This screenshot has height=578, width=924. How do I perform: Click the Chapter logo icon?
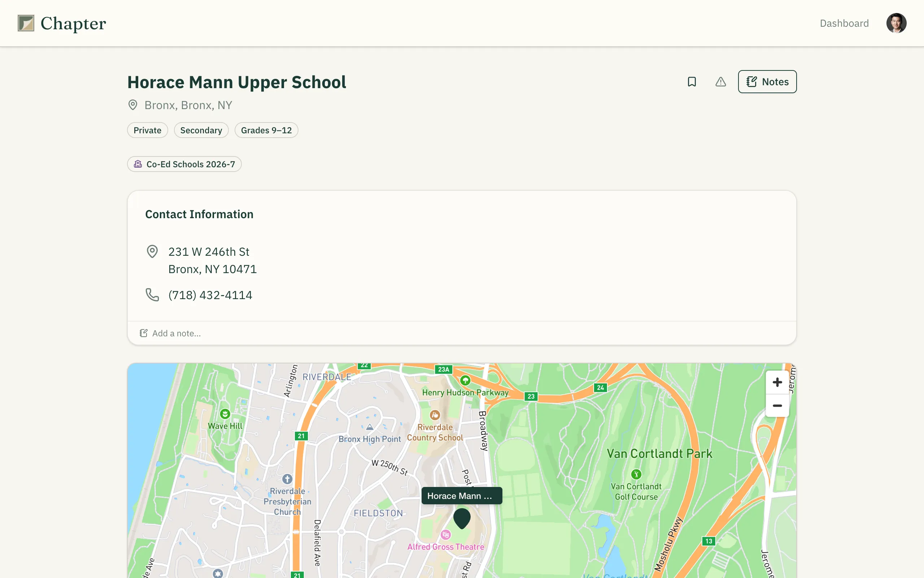click(26, 23)
